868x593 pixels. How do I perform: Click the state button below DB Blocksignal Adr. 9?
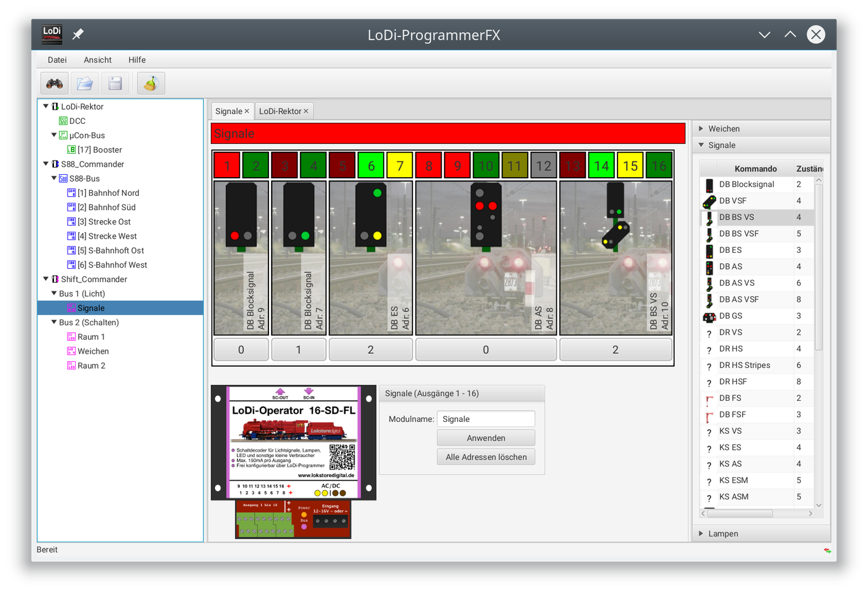coord(241,349)
